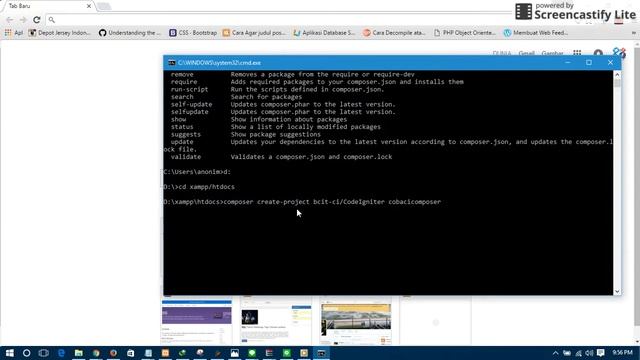Switch to the cmd taskbar button

tap(321, 353)
